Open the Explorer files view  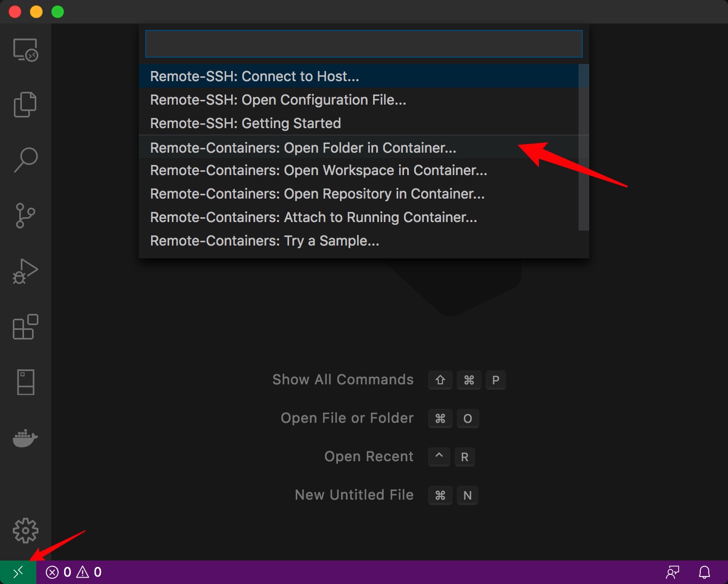pyautogui.click(x=25, y=104)
